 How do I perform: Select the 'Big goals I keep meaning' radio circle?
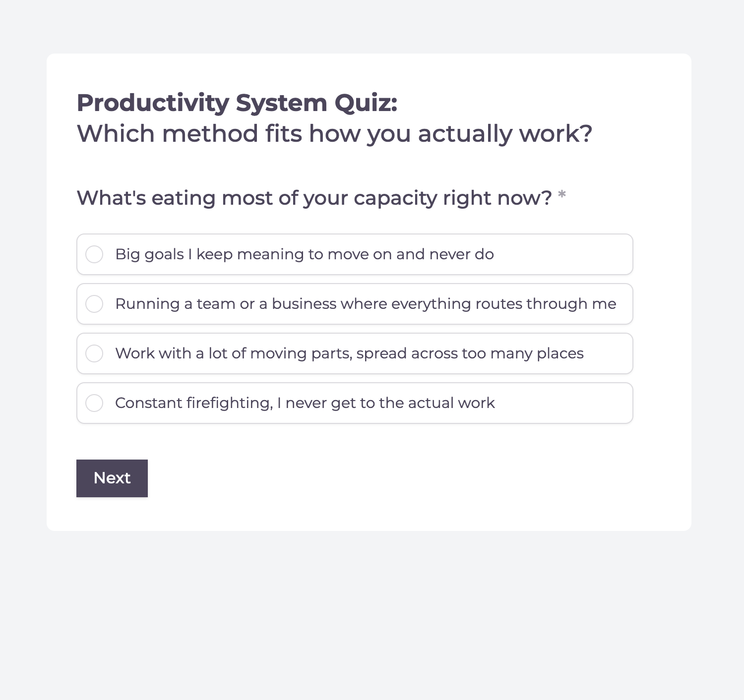94,254
